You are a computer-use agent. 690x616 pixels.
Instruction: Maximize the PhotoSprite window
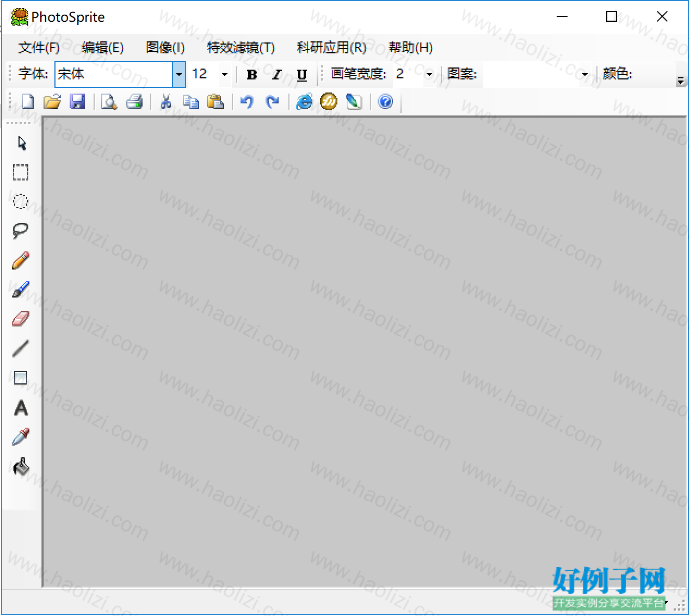pyautogui.click(x=612, y=17)
